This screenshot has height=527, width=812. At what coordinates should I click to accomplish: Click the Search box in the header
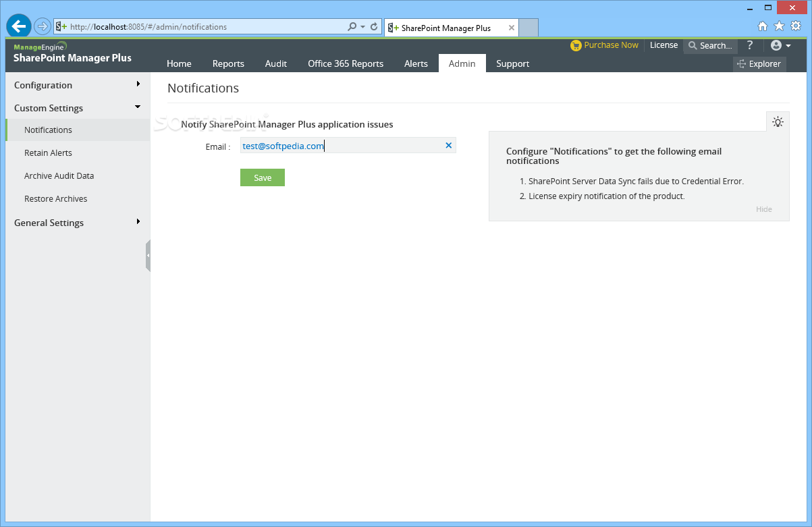(x=710, y=46)
